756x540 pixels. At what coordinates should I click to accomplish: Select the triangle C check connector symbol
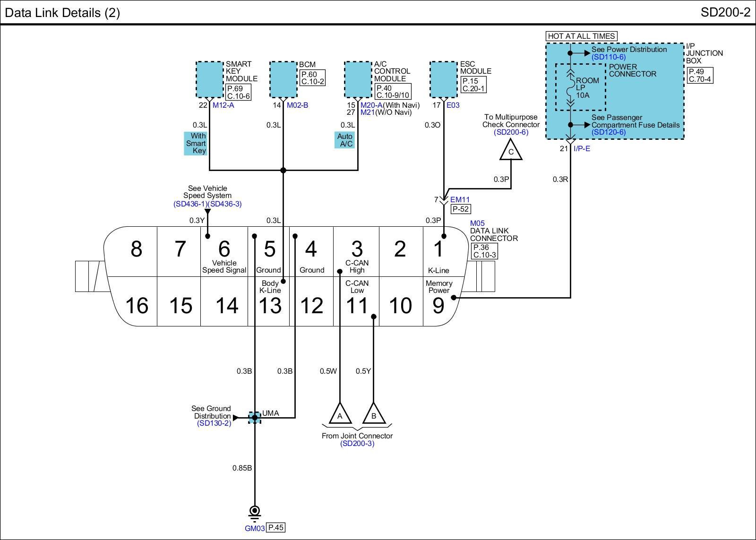coord(511,151)
